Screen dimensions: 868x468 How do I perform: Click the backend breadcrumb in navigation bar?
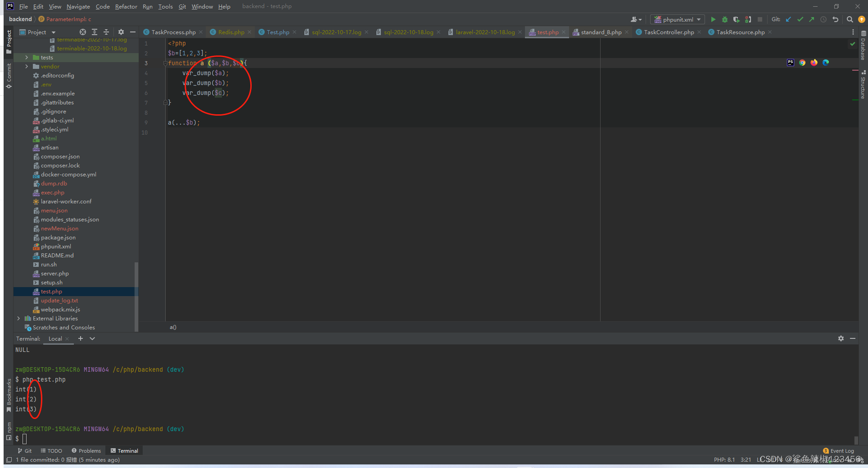click(x=20, y=19)
